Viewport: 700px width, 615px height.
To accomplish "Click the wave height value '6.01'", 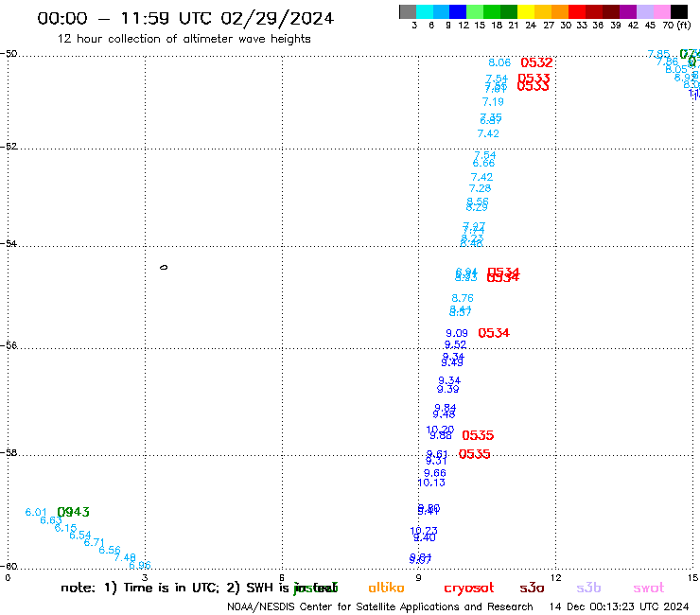I will 36,512.
